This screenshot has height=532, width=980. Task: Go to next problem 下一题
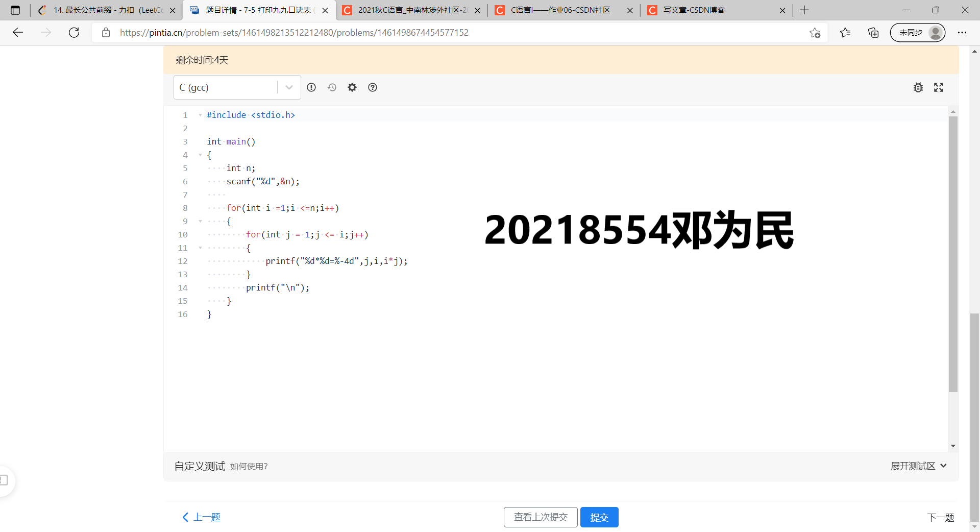(x=941, y=518)
